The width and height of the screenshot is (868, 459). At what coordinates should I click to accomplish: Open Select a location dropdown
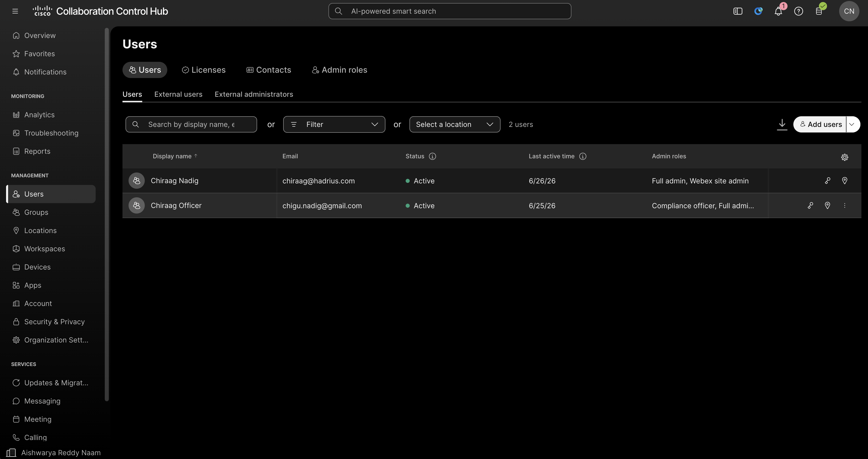(454, 124)
